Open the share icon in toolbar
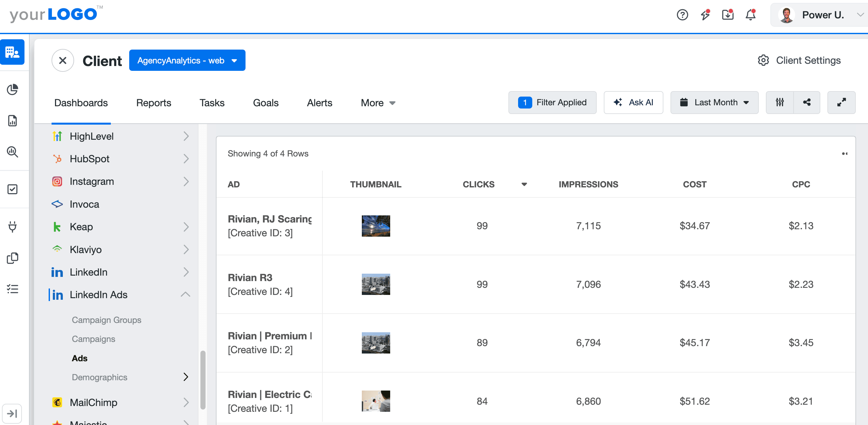The image size is (868, 425). tap(807, 102)
